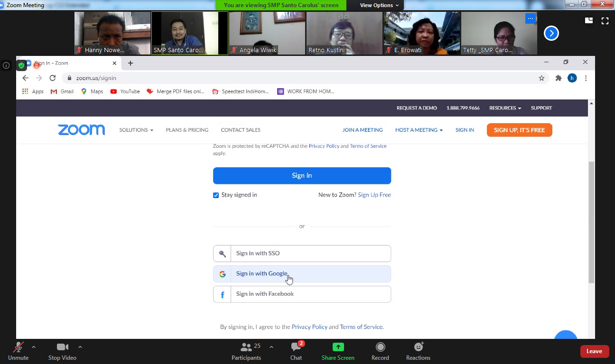Open browser Extensions puzzle icon
This screenshot has width=615, height=364.
tap(559, 78)
